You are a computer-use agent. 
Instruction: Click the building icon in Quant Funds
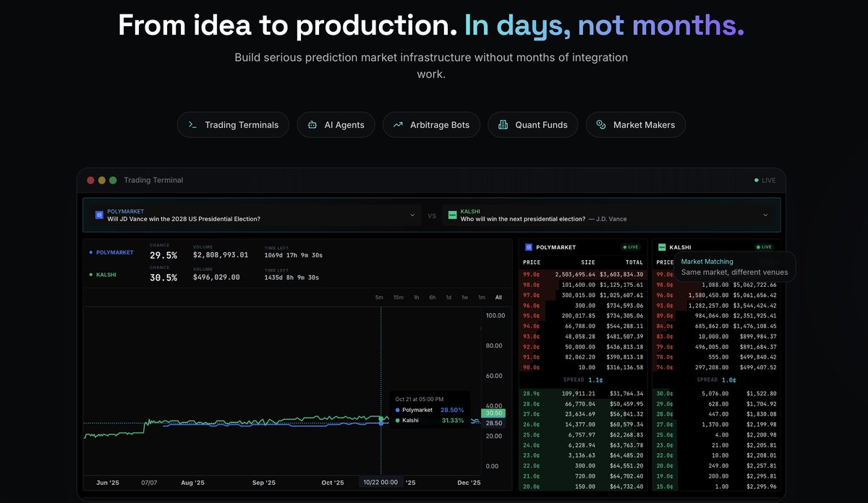[503, 125]
